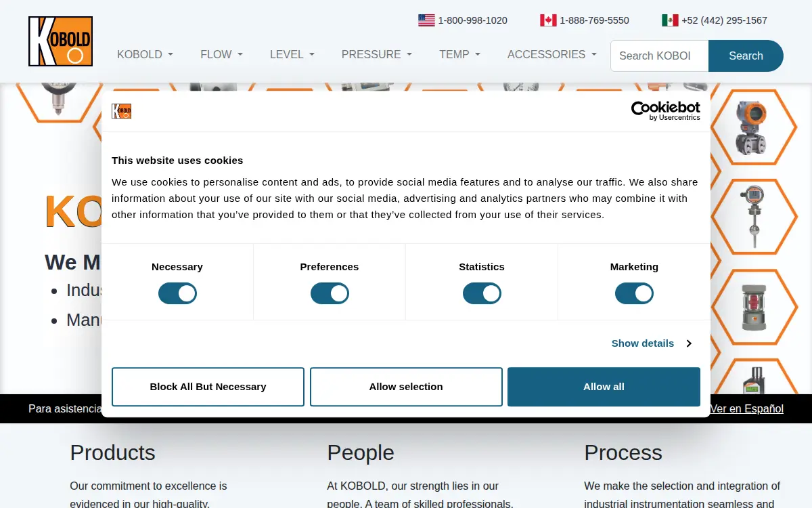812x508 pixels.
Task: Click the US flag icon
Action: 426,20
